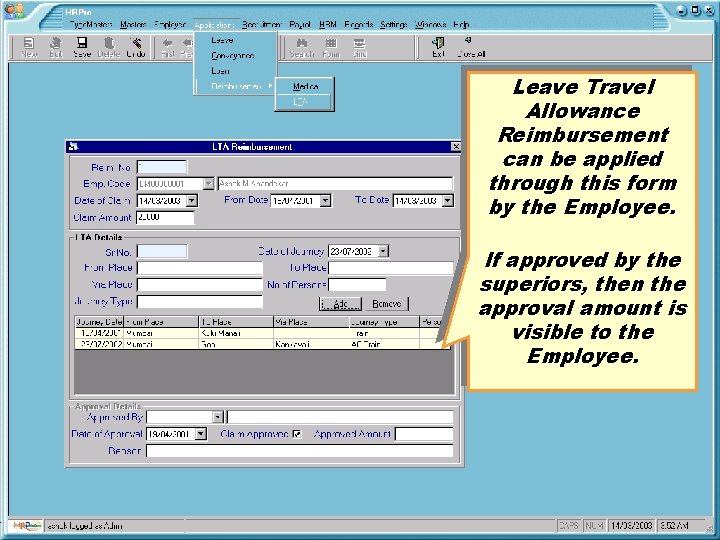
Task: Click the Approved Amount field
Action: pyautogui.click(x=424, y=434)
